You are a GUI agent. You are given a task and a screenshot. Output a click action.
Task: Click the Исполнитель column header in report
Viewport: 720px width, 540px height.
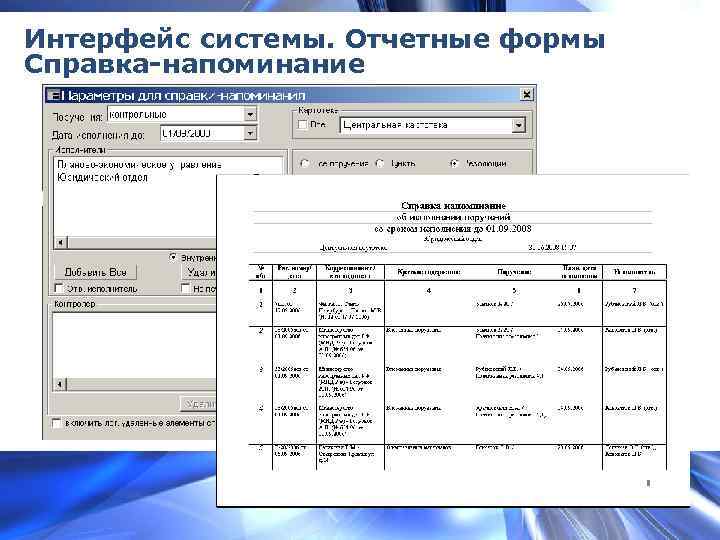coord(634,272)
